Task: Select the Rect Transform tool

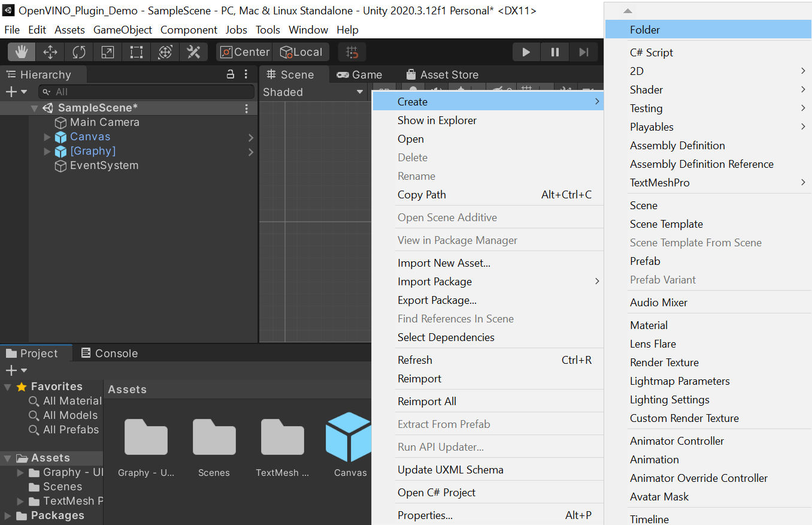Action: coord(137,52)
